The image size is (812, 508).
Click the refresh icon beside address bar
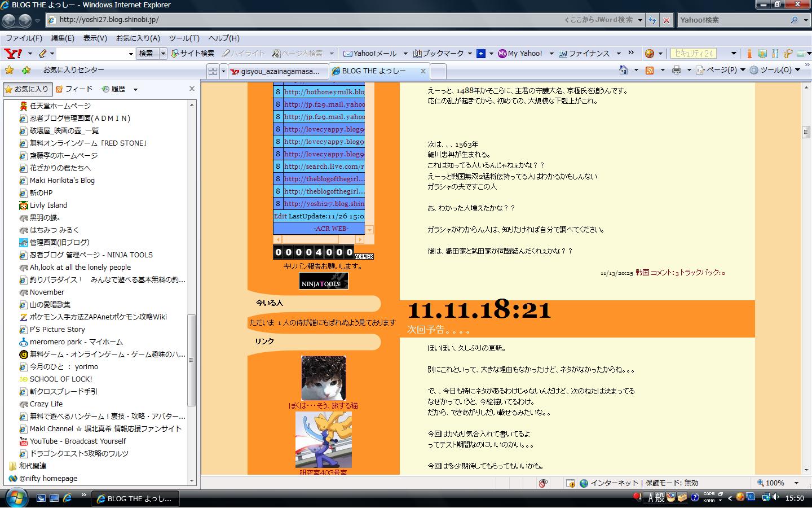click(x=652, y=20)
